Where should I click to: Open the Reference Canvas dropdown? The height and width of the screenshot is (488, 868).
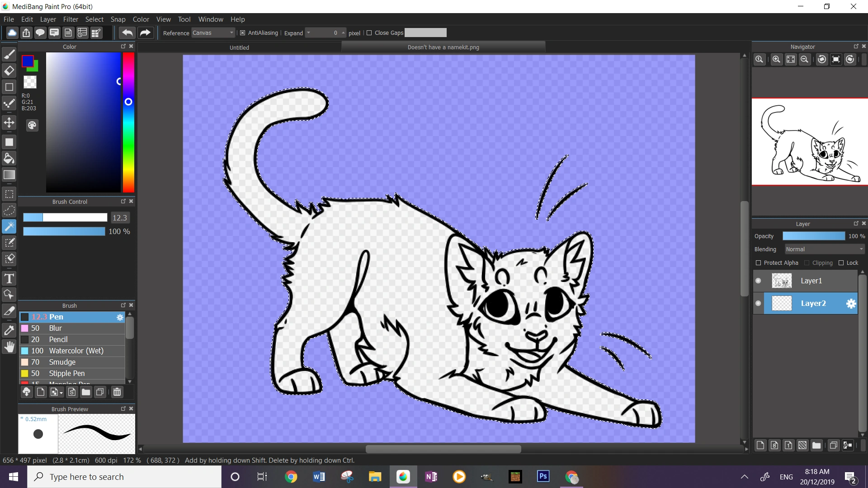point(213,33)
